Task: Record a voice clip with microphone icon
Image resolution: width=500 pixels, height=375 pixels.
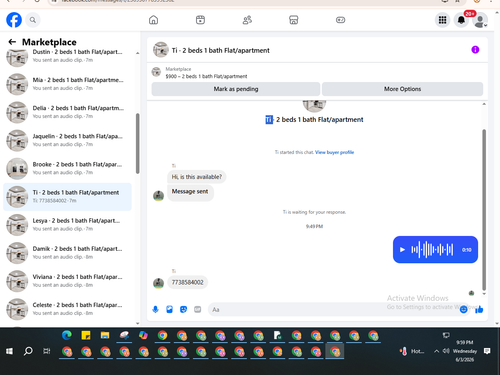Action: pos(155,310)
